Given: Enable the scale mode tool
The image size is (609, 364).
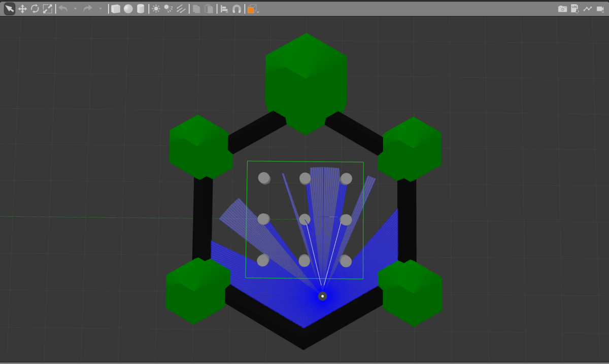Looking at the screenshot, I should (47, 9).
